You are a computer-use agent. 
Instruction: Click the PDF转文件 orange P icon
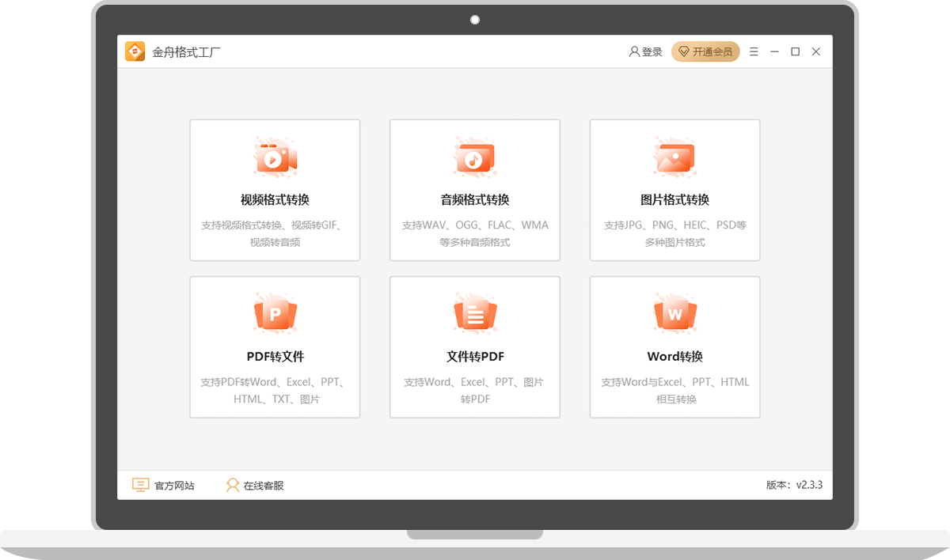tap(275, 315)
